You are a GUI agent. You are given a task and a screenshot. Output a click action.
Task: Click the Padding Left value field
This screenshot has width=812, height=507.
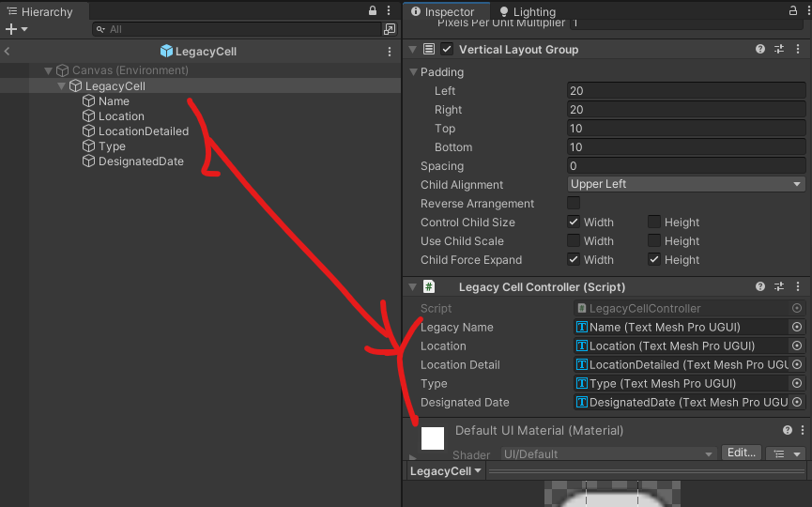[686, 91]
